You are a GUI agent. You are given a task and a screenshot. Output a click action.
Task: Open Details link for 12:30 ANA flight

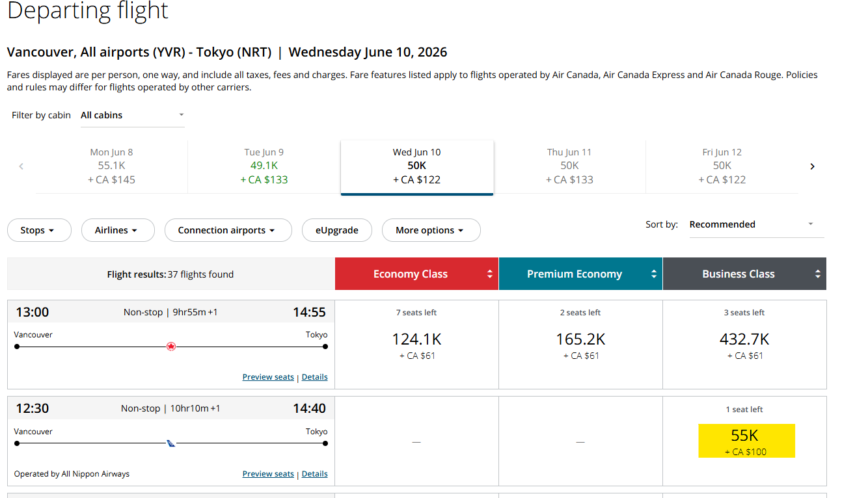315,474
